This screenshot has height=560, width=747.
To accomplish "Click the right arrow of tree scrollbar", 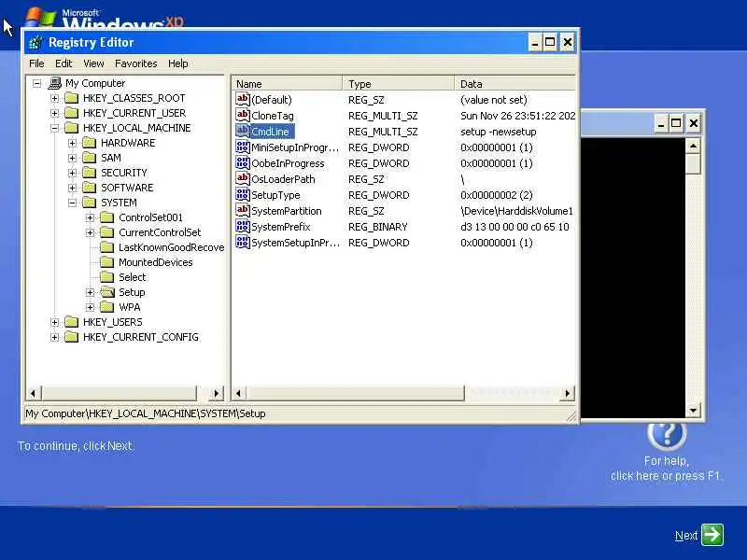I will click(x=217, y=393).
